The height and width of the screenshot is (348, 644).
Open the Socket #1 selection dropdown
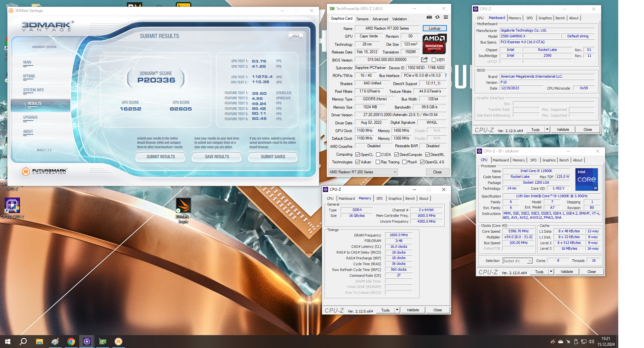pos(517,261)
